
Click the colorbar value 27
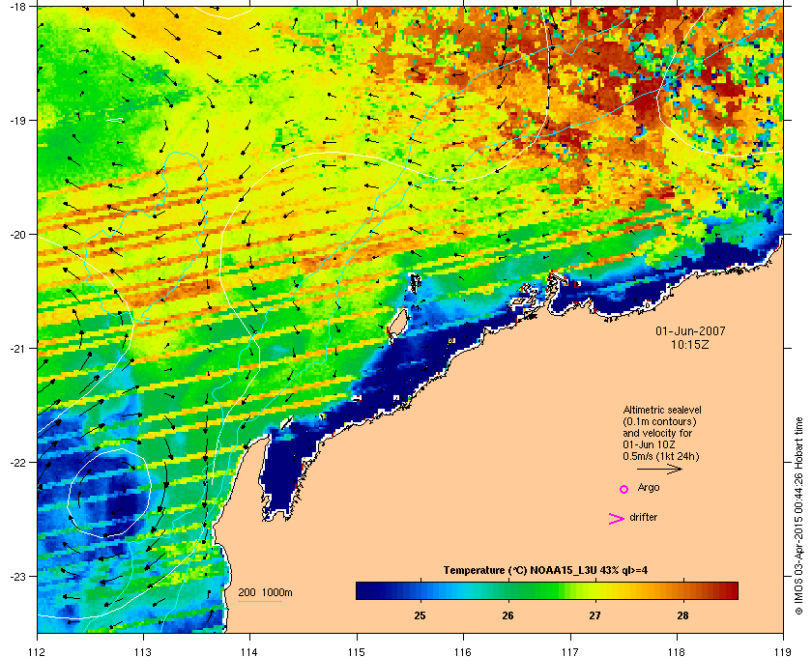pos(595,615)
